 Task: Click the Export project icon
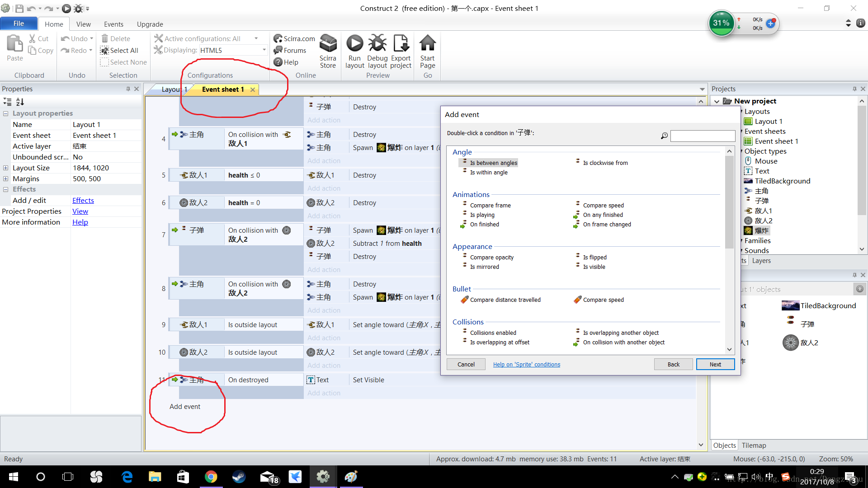pos(401,43)
